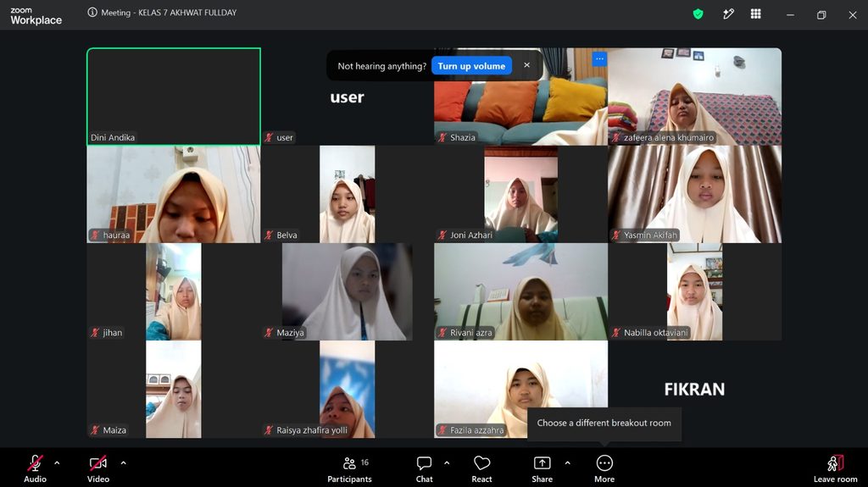Click the muted mic icon beside Joni Azhari

(442, 235)
